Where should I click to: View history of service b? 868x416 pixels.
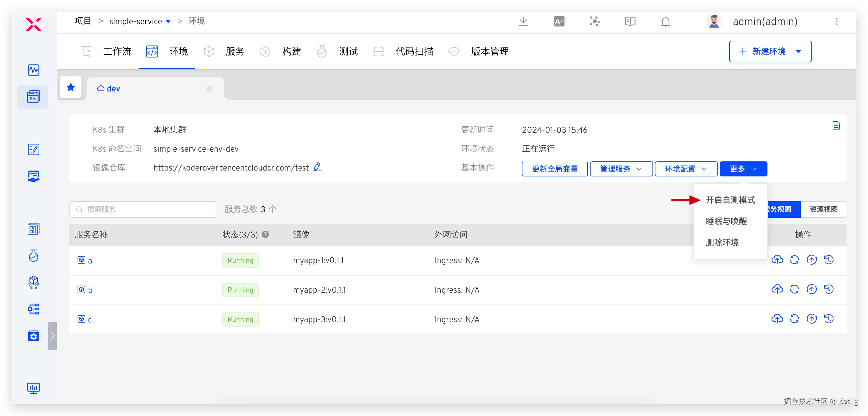click(829, 289)
